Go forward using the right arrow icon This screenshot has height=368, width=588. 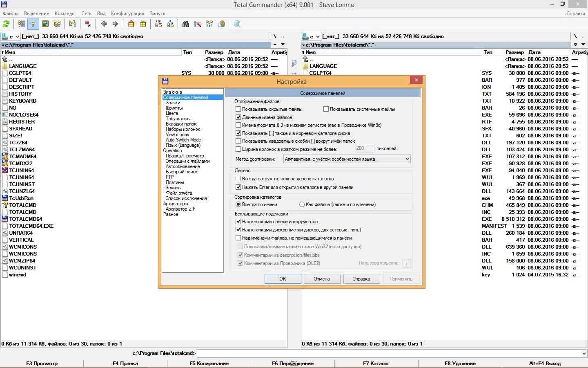(x=115, y=24)
